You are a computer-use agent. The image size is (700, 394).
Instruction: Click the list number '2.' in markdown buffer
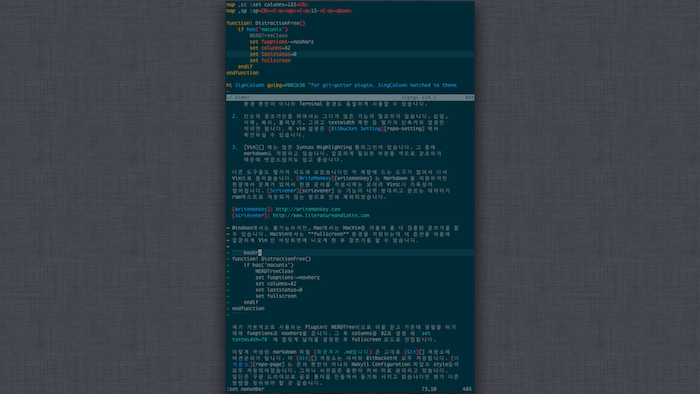[235, 116]
